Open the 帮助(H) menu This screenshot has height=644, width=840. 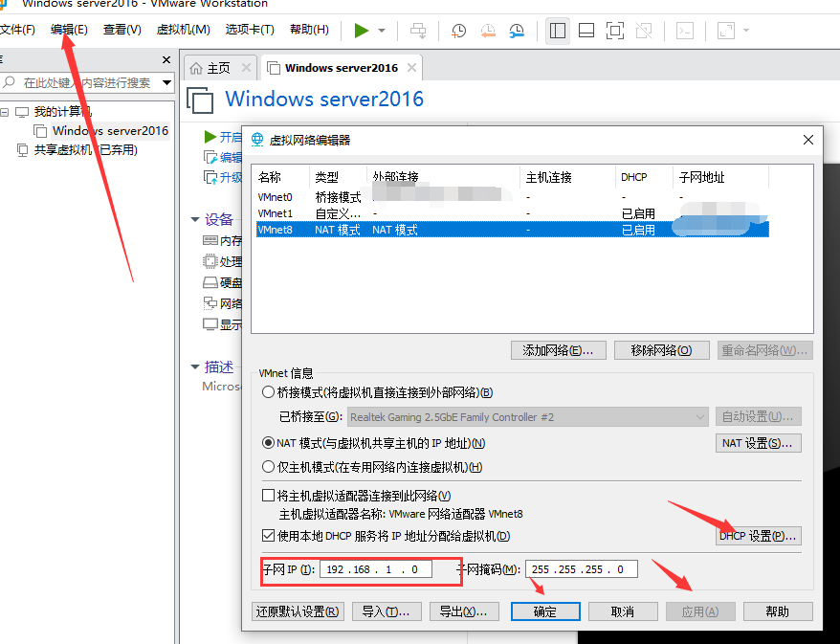(309, 30)
